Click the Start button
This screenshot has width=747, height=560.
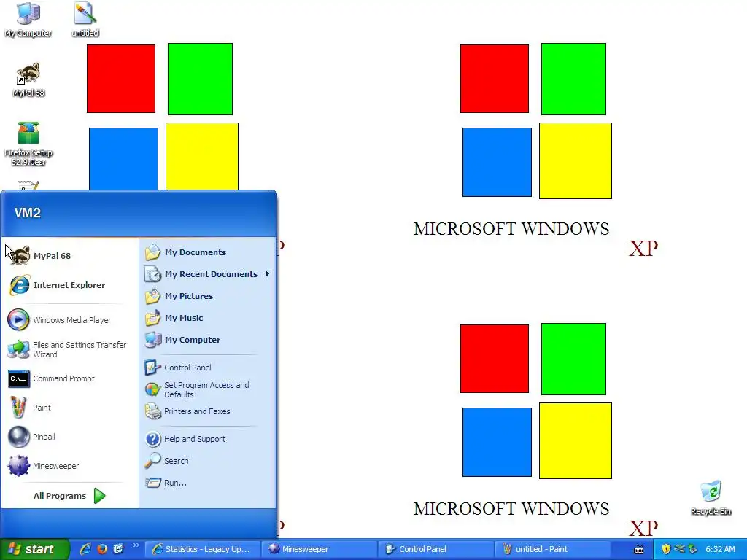point(34,549)
